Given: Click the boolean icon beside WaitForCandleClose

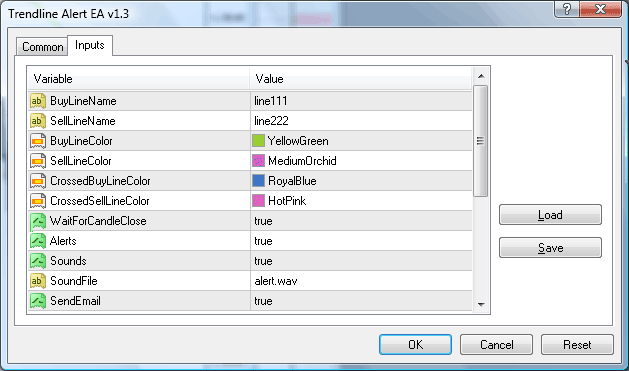Looking at the screenshot, I should pos(38,221).
